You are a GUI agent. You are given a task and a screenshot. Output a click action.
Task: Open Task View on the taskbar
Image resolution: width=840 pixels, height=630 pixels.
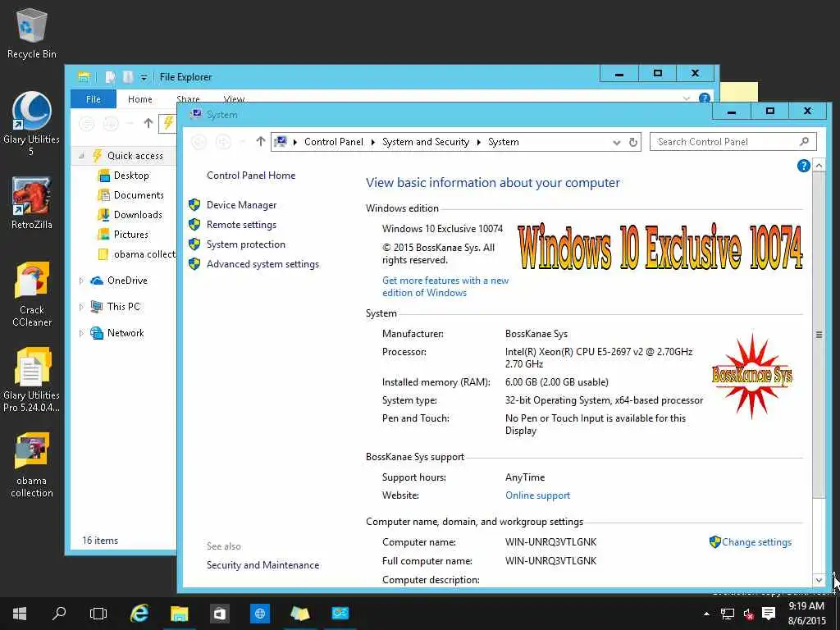(98, 614)
